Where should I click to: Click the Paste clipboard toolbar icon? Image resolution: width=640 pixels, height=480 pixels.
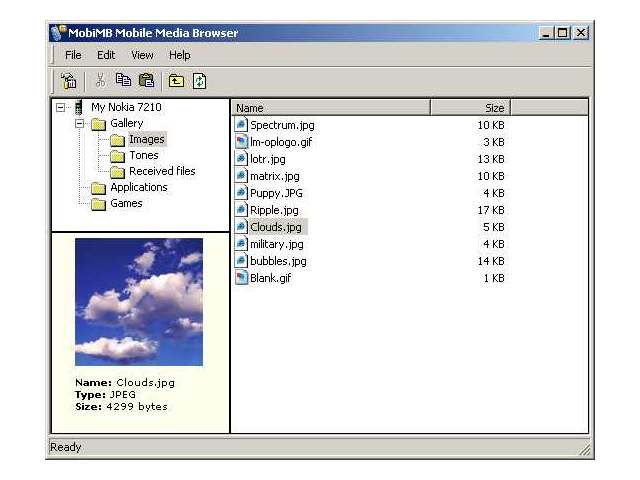147,81
